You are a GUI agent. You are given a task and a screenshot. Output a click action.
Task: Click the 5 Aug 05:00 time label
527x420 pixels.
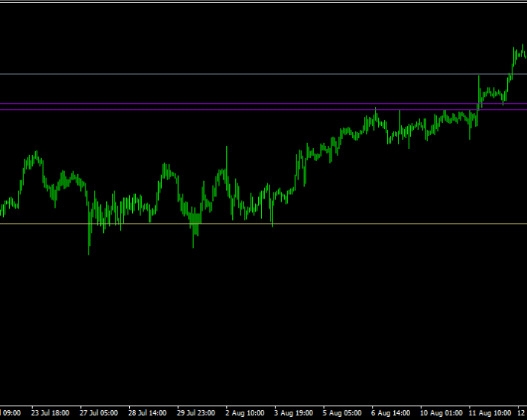point(342,412)
